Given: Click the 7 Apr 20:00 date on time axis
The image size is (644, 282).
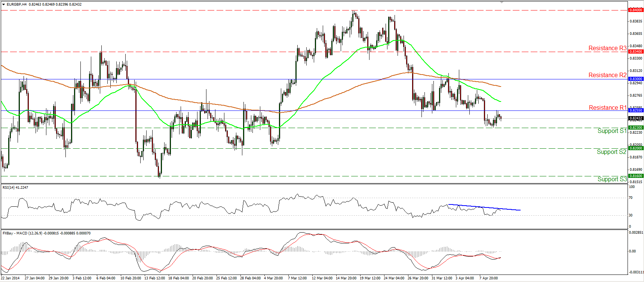Looking at the screenshot, I should click(x=489, y=278).
